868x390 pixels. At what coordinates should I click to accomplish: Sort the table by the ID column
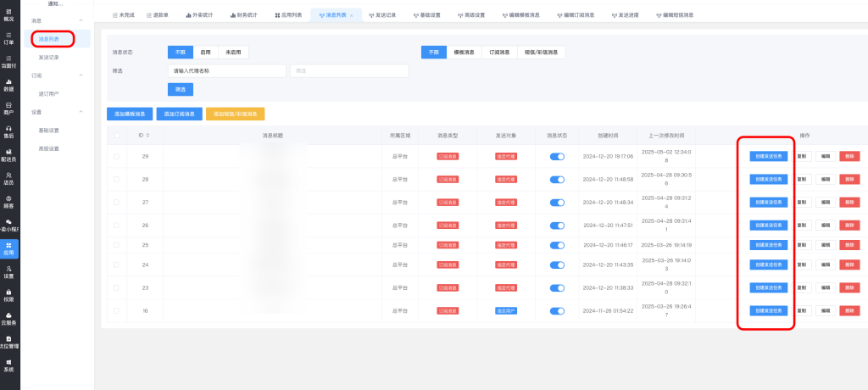tap(145, 135)
